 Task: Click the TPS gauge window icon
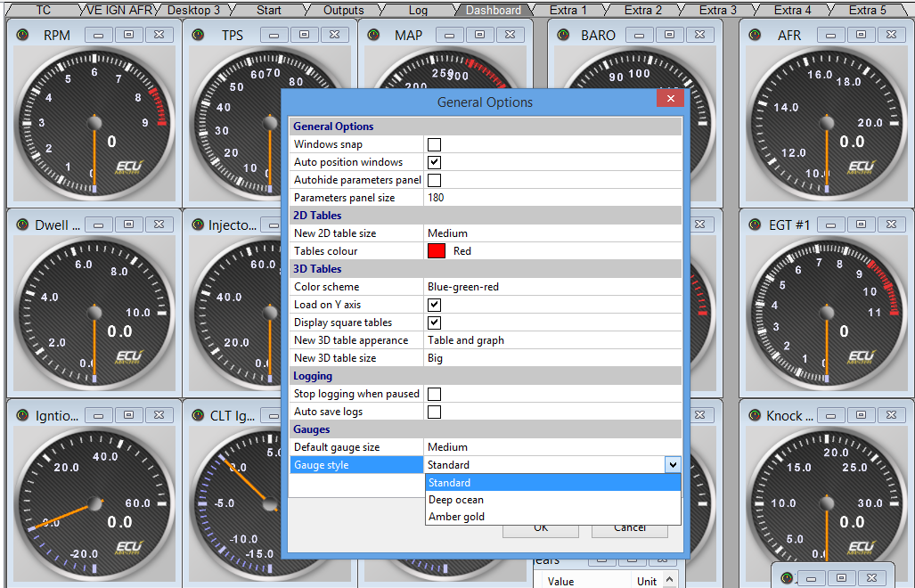coord(200,36)
